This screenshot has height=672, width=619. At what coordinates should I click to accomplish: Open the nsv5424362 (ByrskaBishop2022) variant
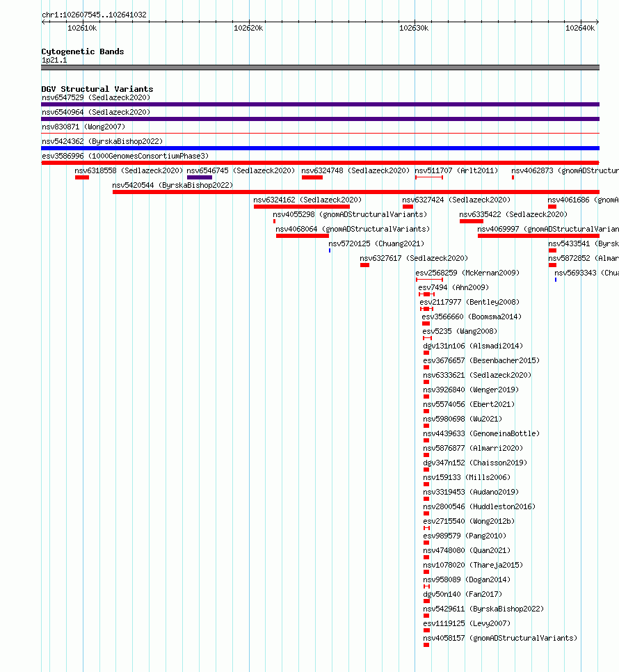pos(102,141)
